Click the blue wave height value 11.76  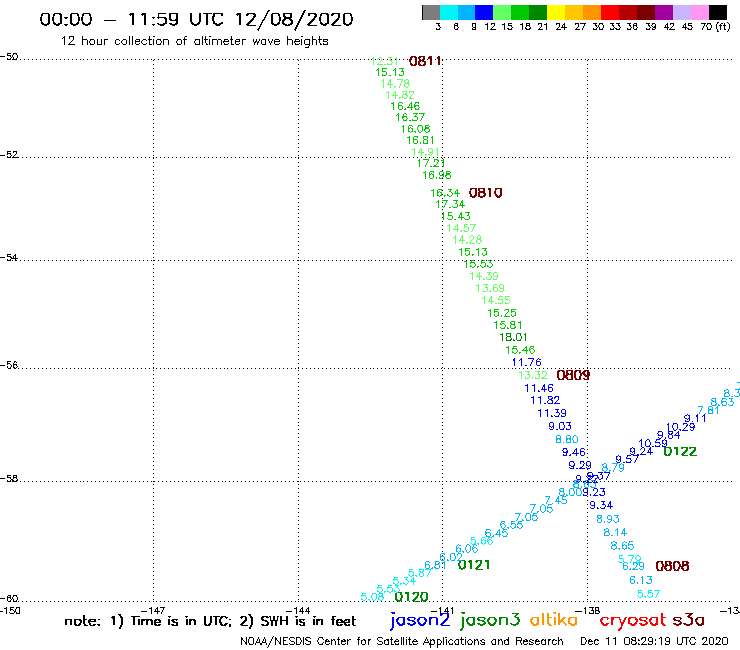click(x=527, y=362)
